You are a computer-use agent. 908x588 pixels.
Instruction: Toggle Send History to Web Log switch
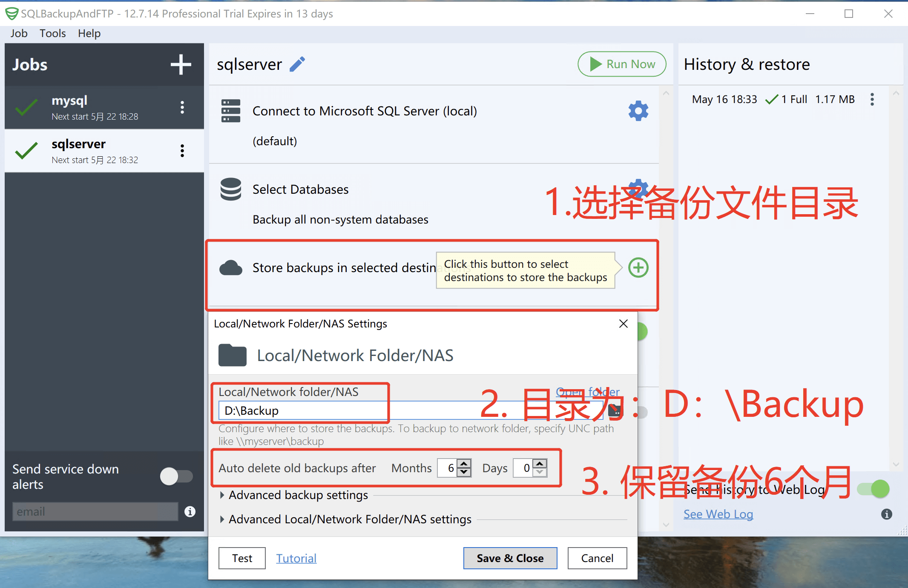click(x=873, y=489)
